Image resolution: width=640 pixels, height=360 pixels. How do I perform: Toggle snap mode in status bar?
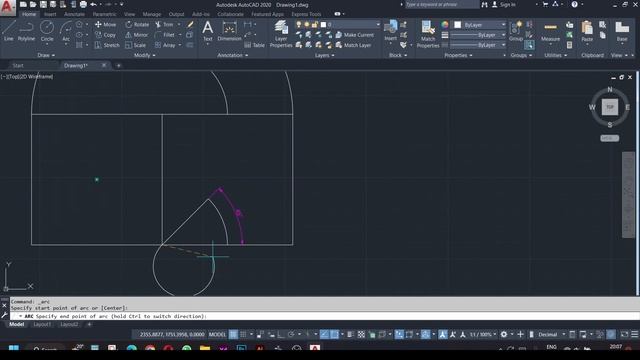point(243,335)
